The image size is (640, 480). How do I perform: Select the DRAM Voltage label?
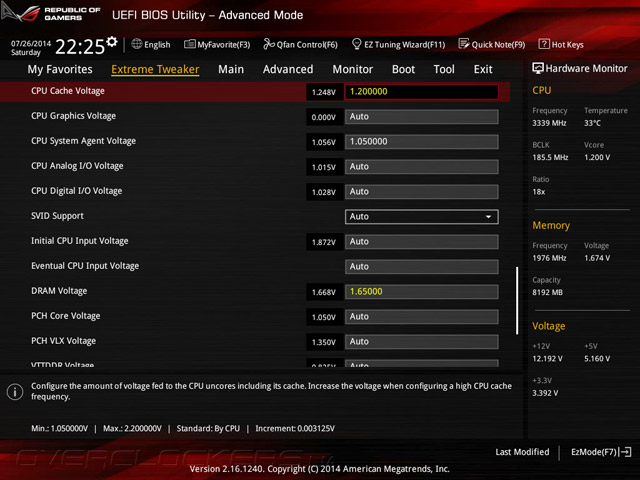pos(59,291)
